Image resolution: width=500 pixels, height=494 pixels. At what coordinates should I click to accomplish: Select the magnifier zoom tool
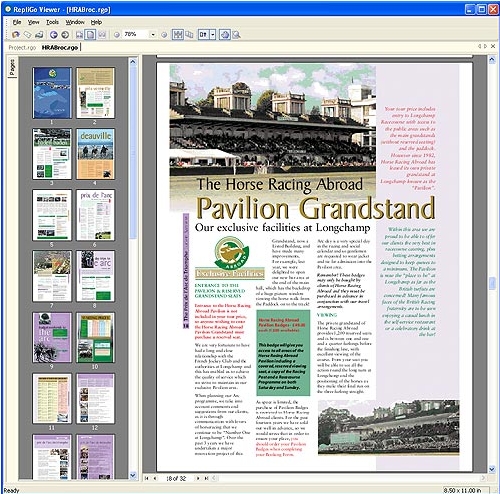(236, 34)
